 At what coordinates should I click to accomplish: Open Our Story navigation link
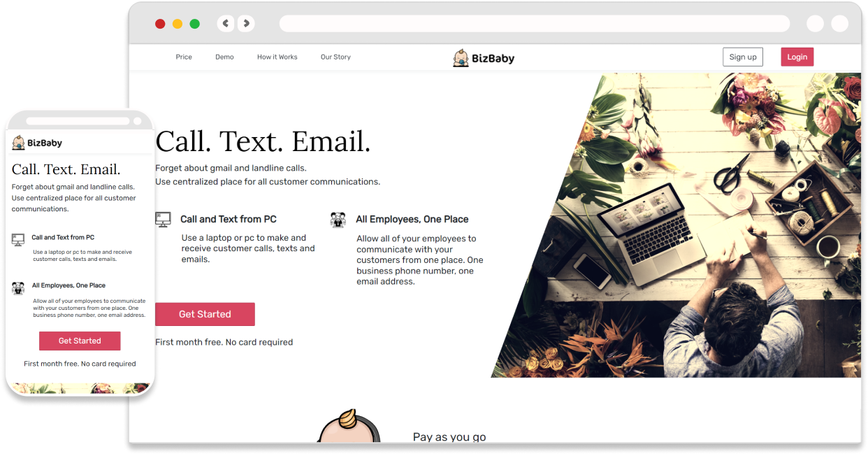pyautogui.click(x=335, y=57)
